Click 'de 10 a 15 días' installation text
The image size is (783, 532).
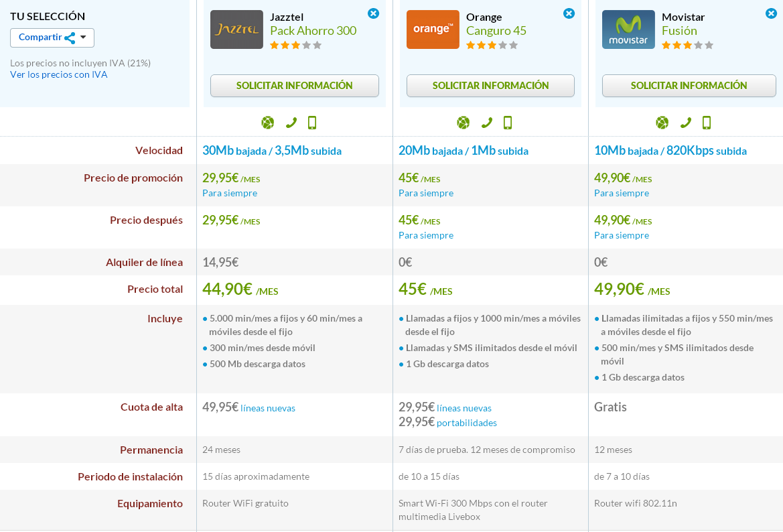pos(429,477)
